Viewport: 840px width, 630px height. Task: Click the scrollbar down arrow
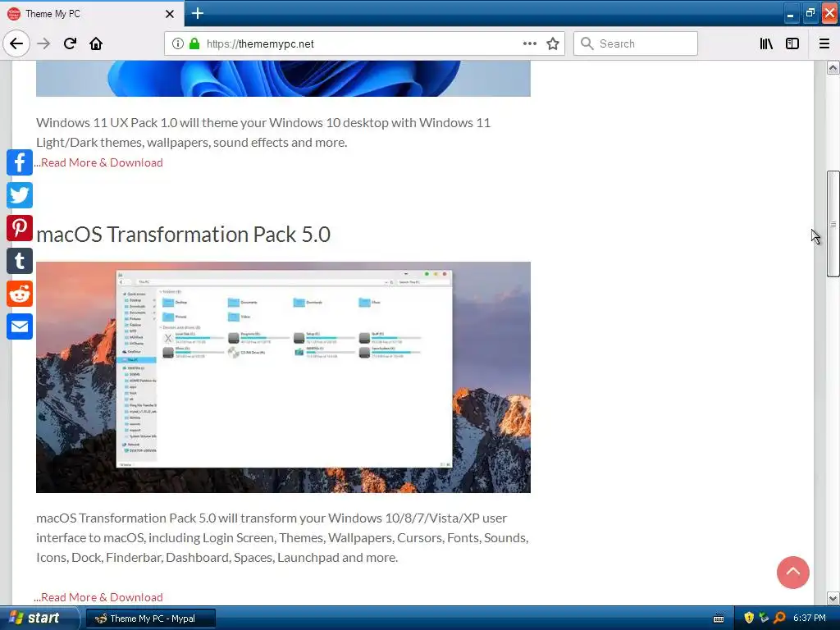tap(833, 598)
